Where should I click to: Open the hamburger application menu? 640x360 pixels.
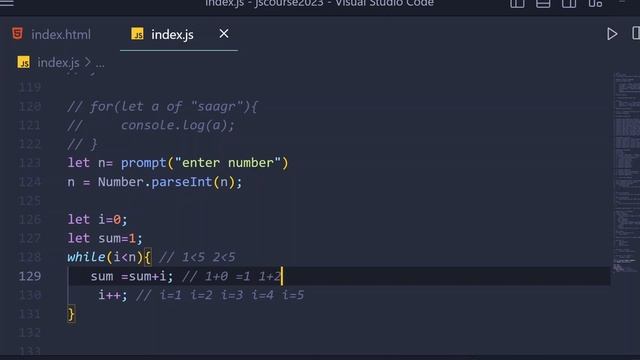(x=7, y=3)
